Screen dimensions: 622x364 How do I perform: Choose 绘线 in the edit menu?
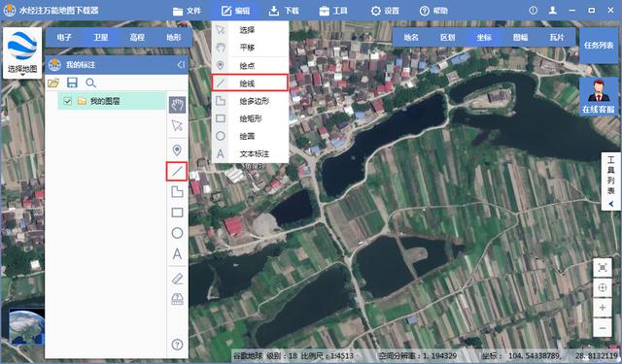[250, 83]
